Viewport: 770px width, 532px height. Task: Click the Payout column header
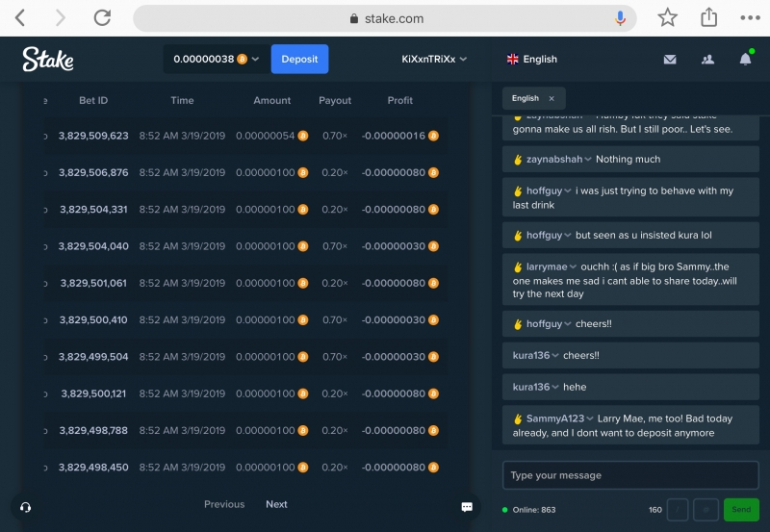tap(335, 100)
